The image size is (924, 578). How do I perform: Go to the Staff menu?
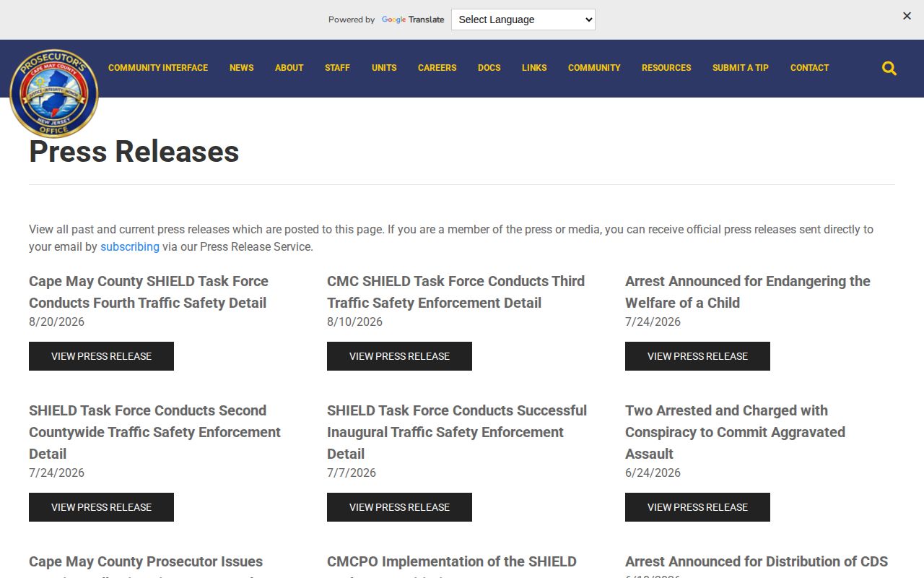(x=337, y=68)
